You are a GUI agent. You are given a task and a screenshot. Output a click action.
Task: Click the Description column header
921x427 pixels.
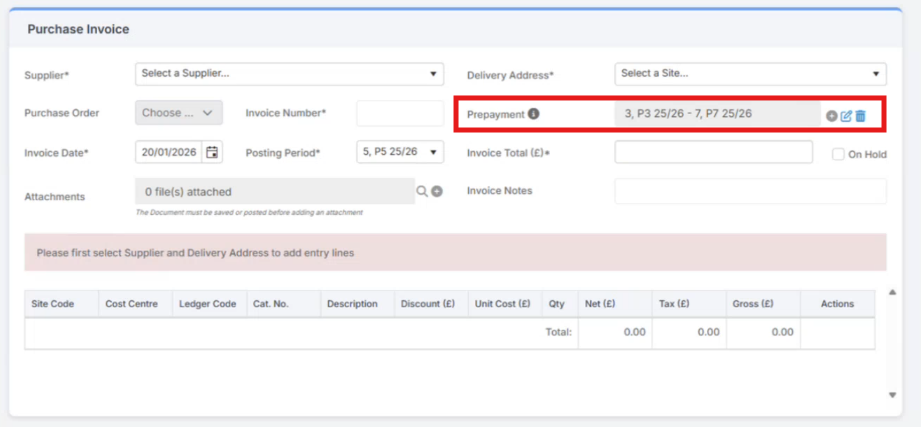[352, 304]
